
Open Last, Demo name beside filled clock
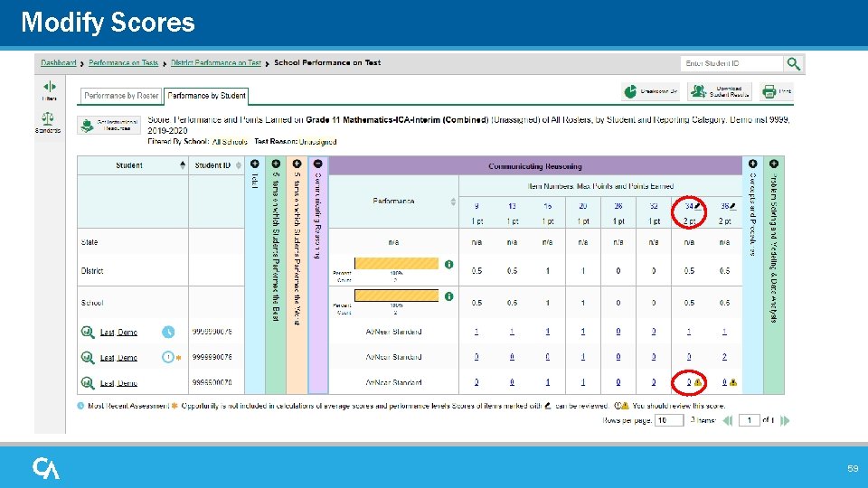click(118, 333)
